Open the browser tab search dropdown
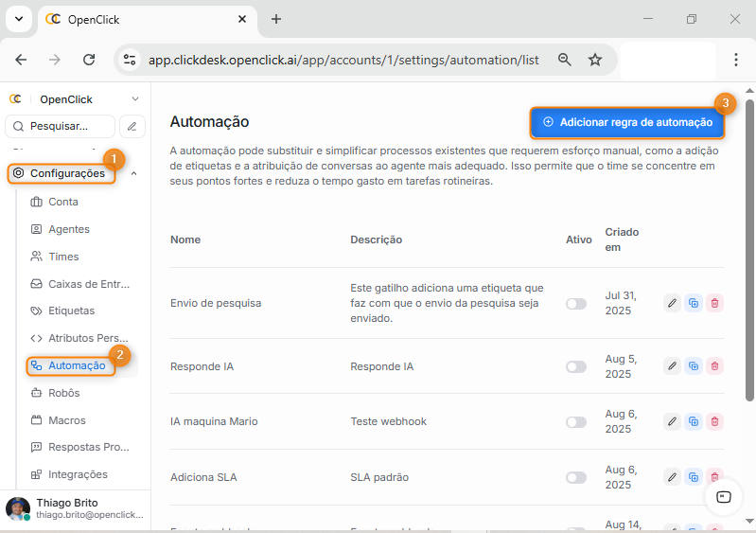The height and width of the screenshot is (533, 756). coord(18,19)
